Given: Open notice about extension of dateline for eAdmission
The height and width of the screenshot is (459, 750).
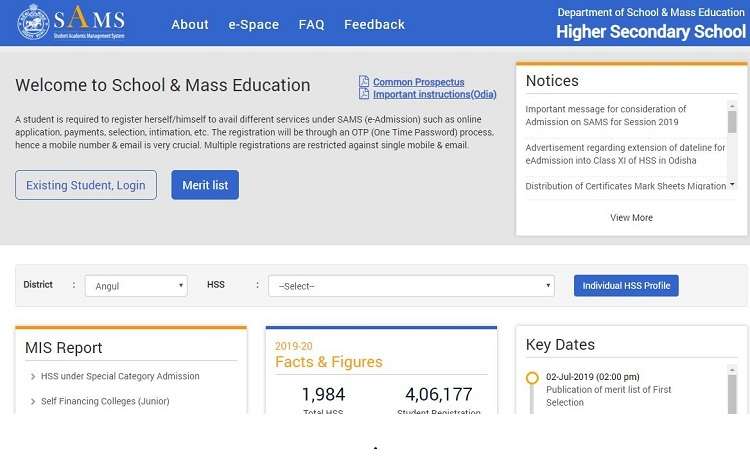Looking at the screenshot, I should (x=625, y=154).
